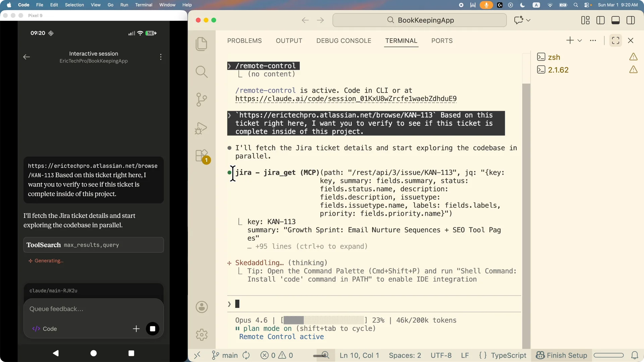The height and width of the screenshot is (362, 644).
Task: Switch to the DEBUG CONSOLE tab
Action: (x=343, y=41)
